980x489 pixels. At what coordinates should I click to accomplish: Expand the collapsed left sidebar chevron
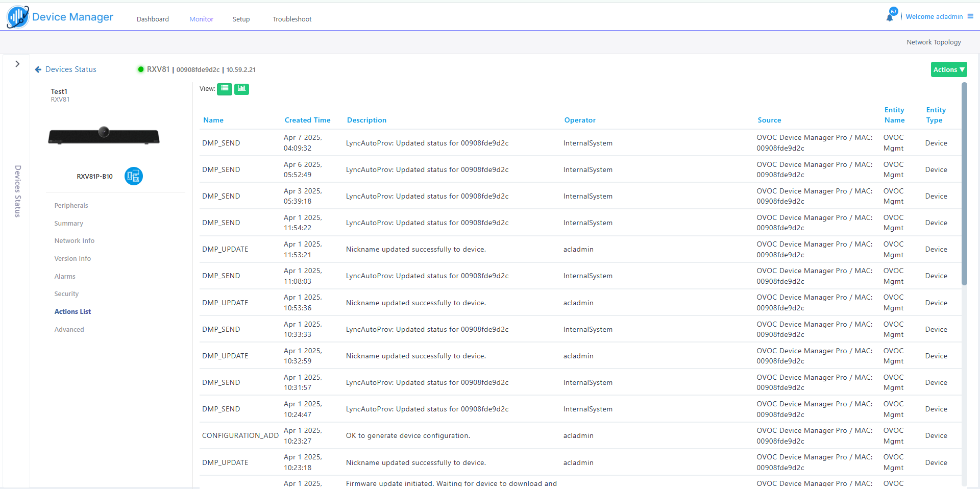point(17,64)
